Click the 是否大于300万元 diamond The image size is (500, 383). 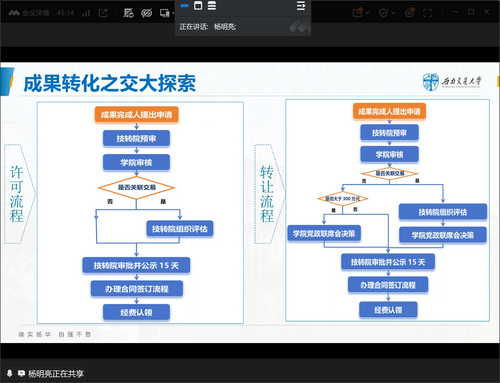[343, 199]
